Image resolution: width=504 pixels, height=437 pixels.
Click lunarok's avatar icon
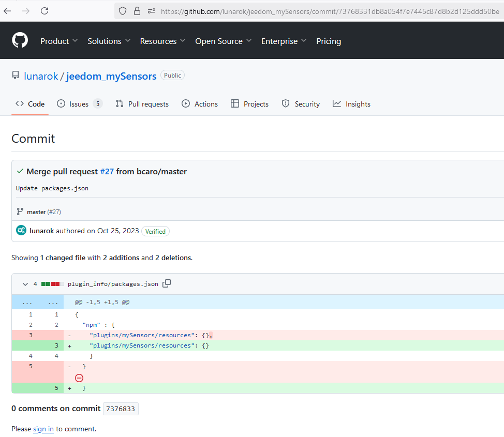pos(21,230)
